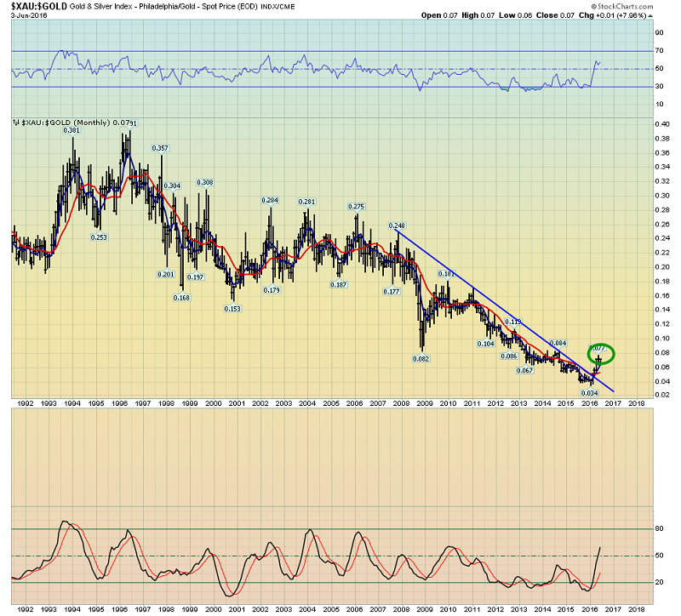Click the 0.153 low label near 2001

[x=232, y=309]
